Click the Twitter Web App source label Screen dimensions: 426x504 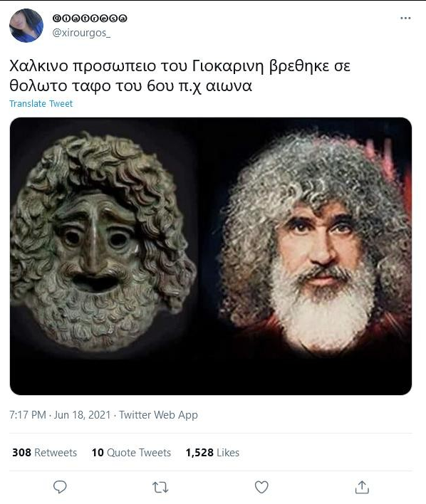click(x=158, y=415)
